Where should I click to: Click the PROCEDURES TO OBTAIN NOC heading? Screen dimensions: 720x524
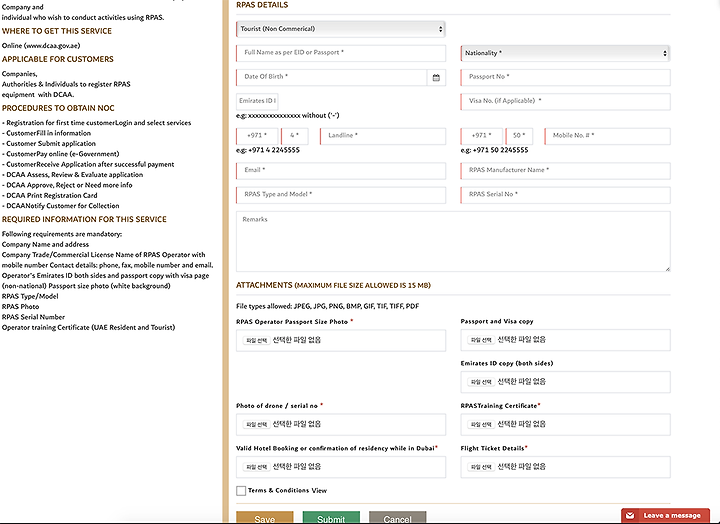pyautogui.click(x=58, y=108)
